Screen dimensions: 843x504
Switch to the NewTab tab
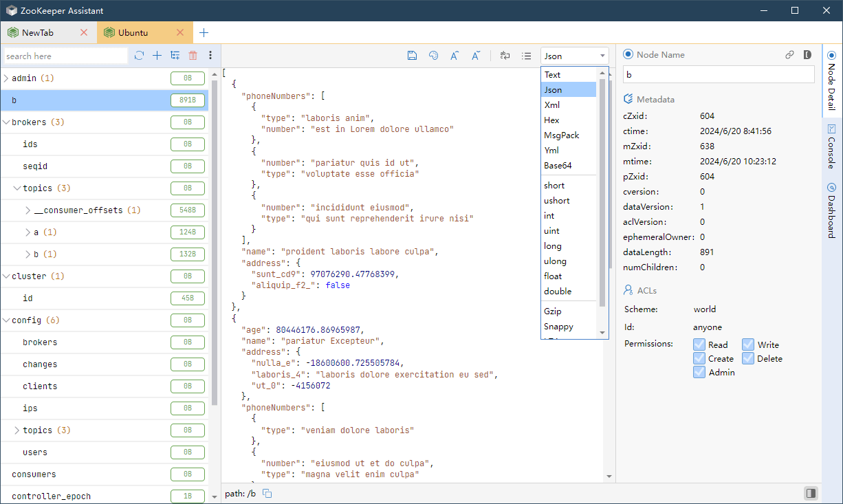38,32
